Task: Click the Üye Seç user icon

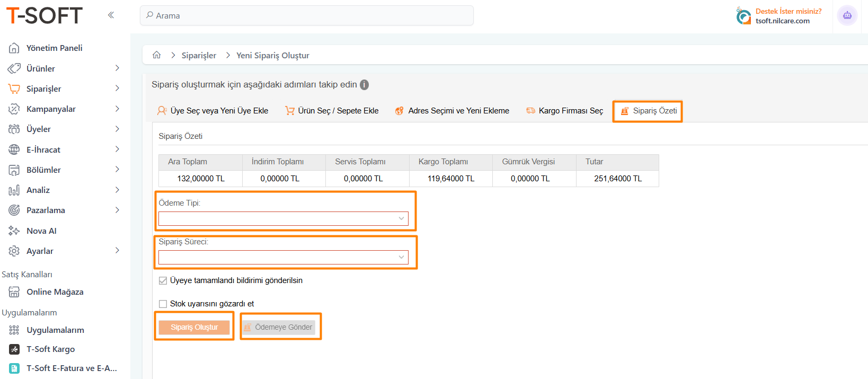Action: pyautogui.click(x=162, y=110)
